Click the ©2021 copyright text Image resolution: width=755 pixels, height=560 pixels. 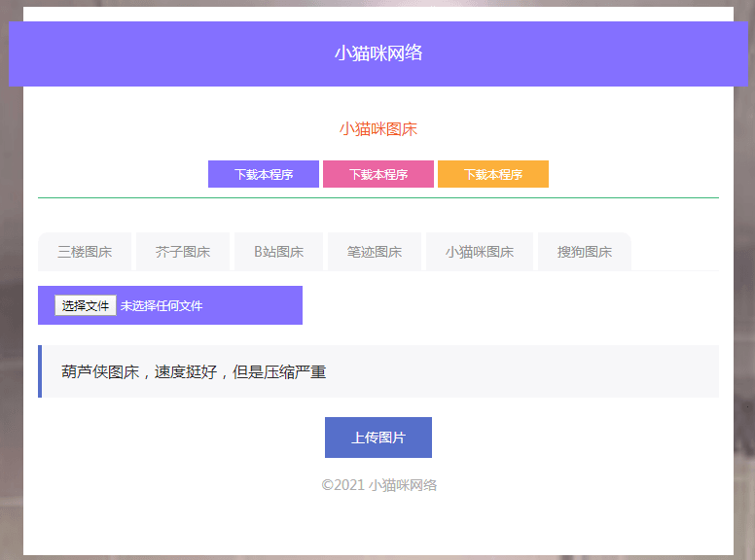[x=342, y=485]
